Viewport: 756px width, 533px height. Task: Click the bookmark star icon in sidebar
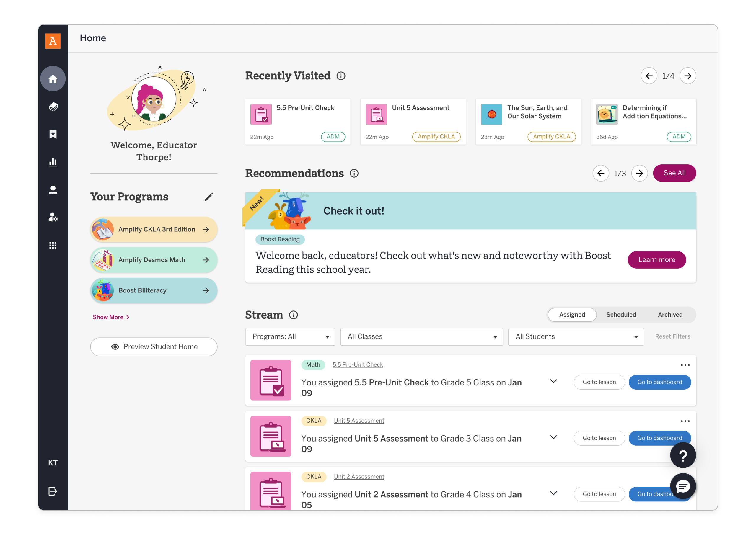coord(53,134)
